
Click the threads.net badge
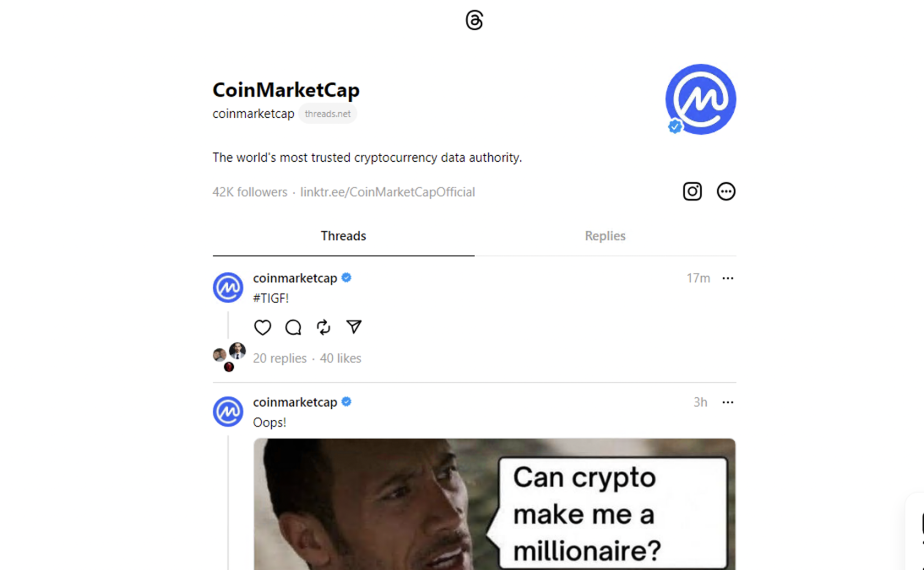point(328,114)
